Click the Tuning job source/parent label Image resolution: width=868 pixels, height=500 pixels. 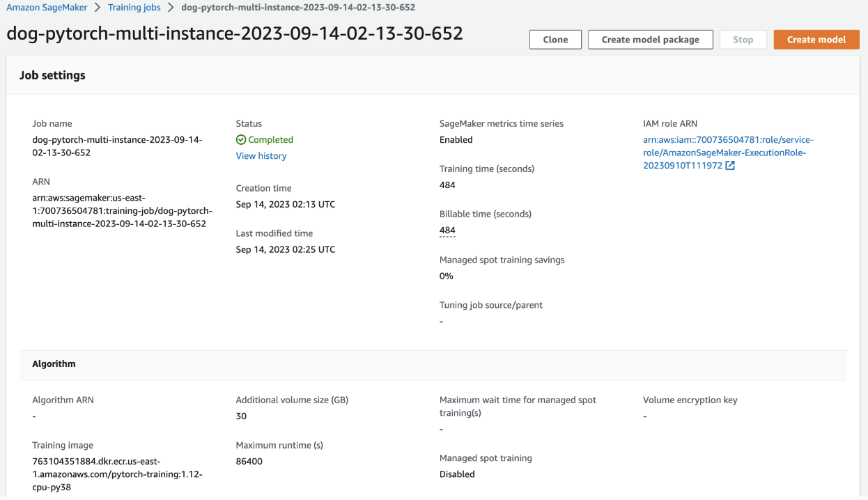[491, 305]
